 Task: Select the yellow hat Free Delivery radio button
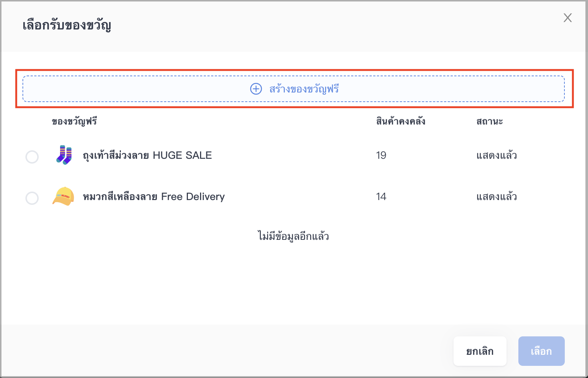pos(32,198)
